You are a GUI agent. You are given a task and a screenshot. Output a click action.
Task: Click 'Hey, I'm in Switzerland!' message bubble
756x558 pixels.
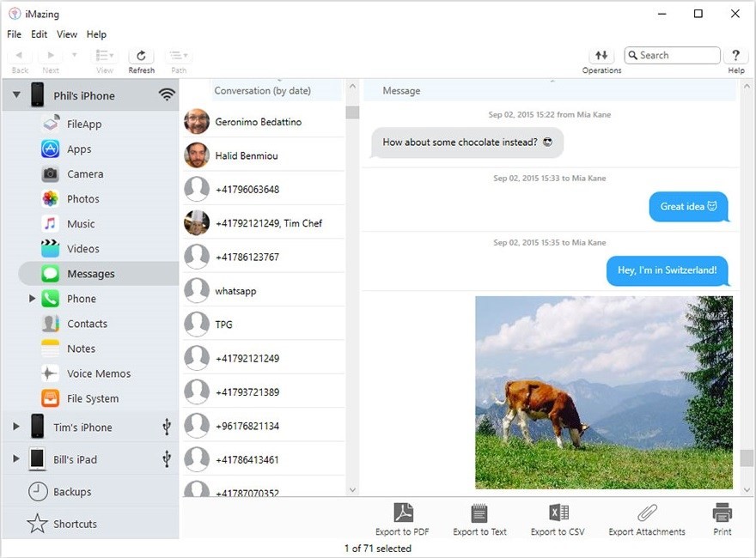click(668, 270)
